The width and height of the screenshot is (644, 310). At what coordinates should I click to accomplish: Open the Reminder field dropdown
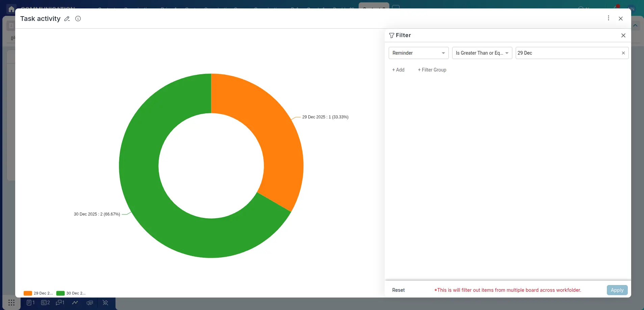pos(418,53)
